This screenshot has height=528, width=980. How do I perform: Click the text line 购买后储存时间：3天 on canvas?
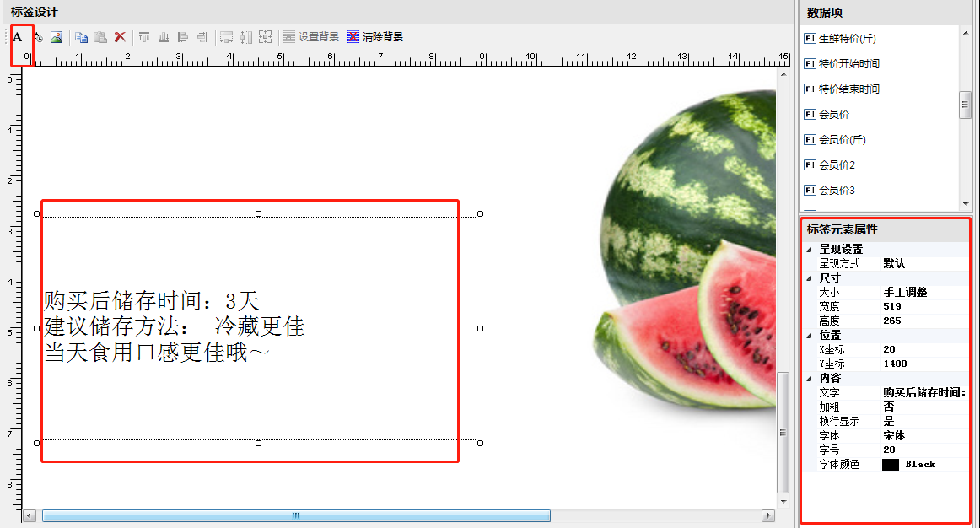coord(151,300)
